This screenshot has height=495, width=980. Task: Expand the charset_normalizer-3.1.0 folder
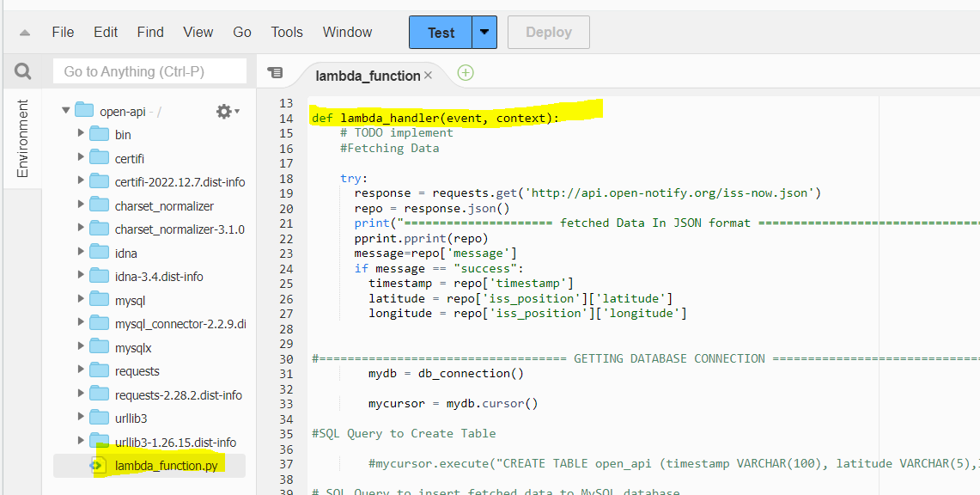(81, 228)
